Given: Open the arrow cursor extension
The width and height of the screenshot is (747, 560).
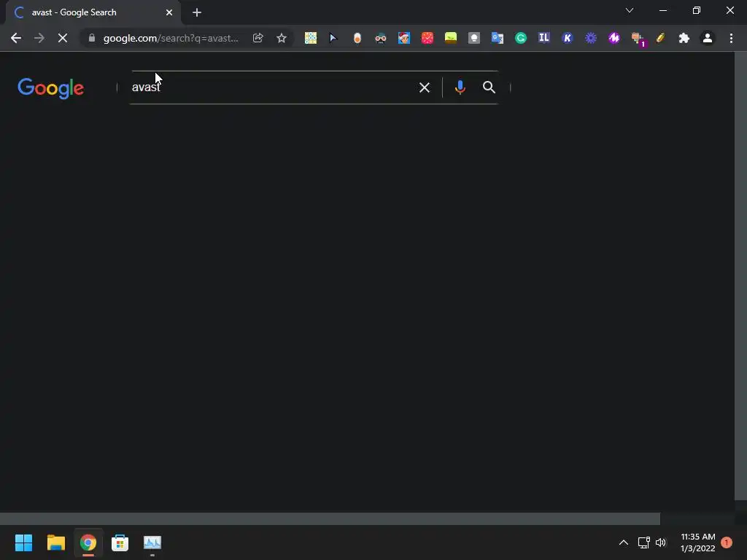Looking at the screenshot, I should tap(333, 38).
